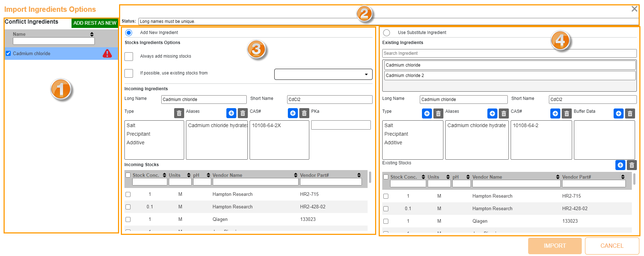This screenshot has height=256, width=644.
Task: Sort existing stocks by Stock Conc.
Action: point(423,177)
